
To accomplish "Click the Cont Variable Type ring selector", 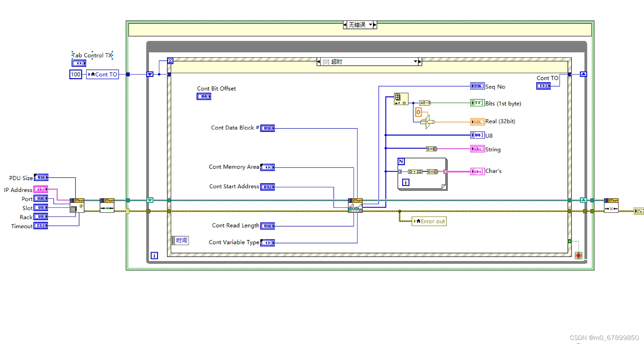I will 267,242.
